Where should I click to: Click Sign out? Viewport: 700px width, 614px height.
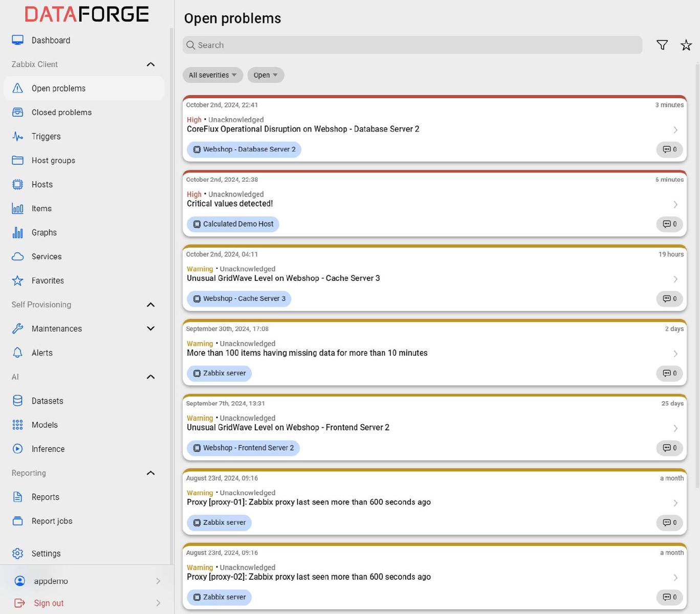click(x=49, y=603)
